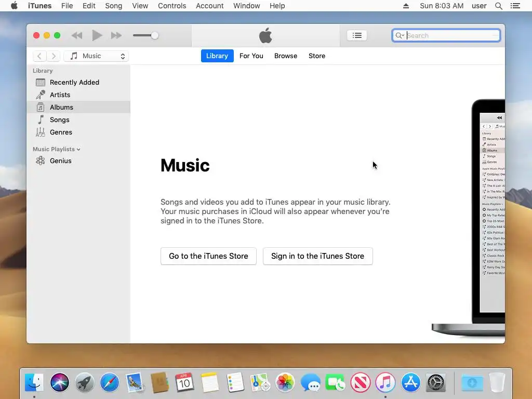Image resolution: width=532 pixels, height=399 pixels.
Task: Open Notification Center icon
Action: click(x=515, y=6)
